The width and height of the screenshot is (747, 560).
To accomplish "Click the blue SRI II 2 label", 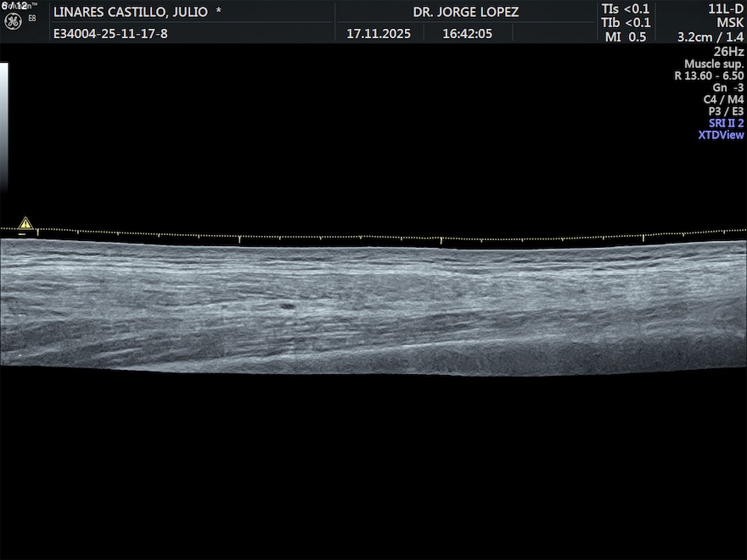I will coord(726,123).
